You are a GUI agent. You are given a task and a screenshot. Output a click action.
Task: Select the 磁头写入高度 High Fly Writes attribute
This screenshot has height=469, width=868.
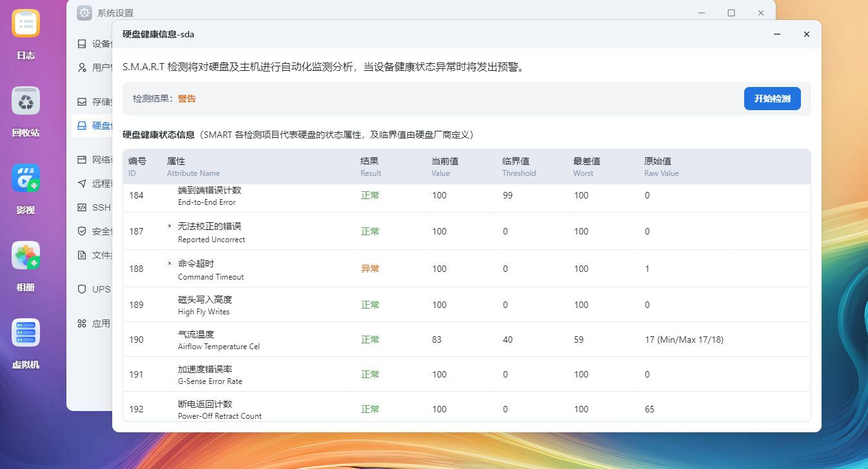pos(205,305)
